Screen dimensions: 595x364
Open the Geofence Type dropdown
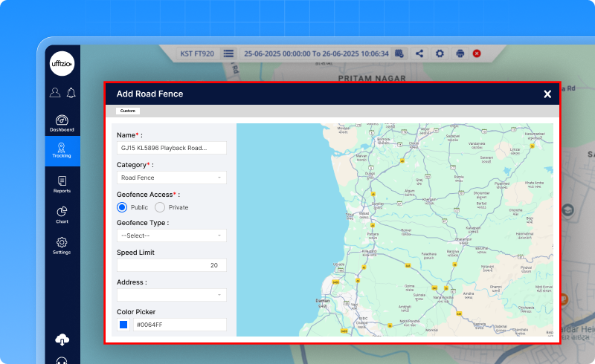click(172, 235)
